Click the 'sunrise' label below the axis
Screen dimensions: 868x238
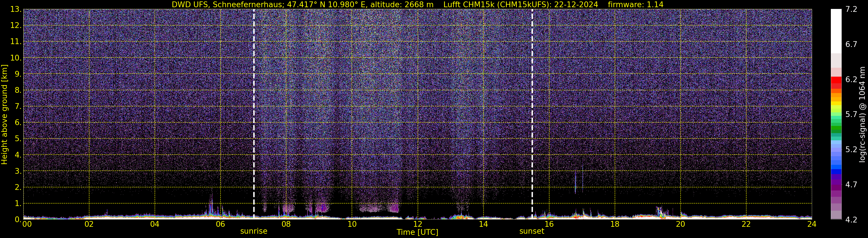coord(254,231)
